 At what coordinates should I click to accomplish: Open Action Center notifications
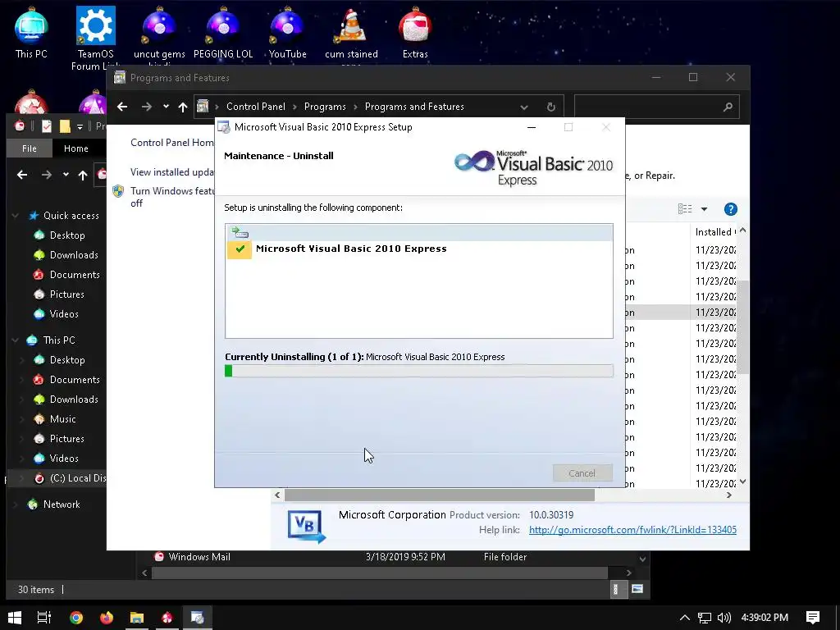pos(813,618)
